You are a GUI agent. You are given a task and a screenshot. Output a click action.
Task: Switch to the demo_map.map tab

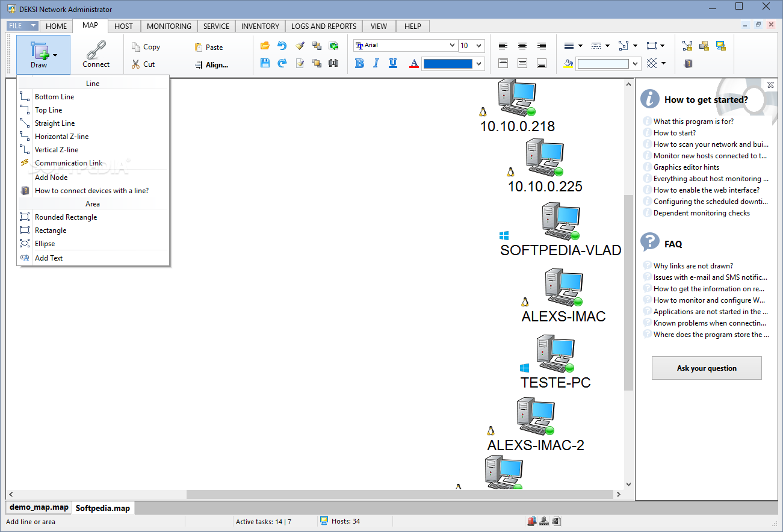click(39, 507)
